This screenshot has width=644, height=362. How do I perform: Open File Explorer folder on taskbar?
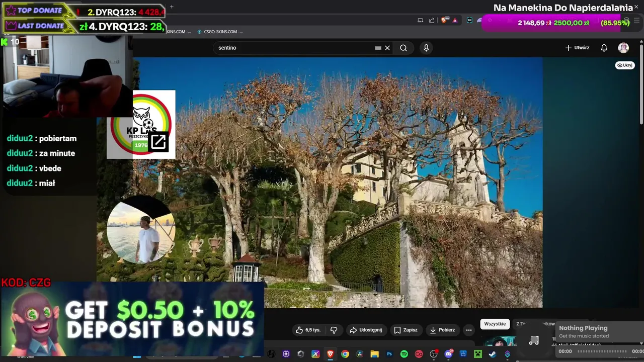pos(374,354)
